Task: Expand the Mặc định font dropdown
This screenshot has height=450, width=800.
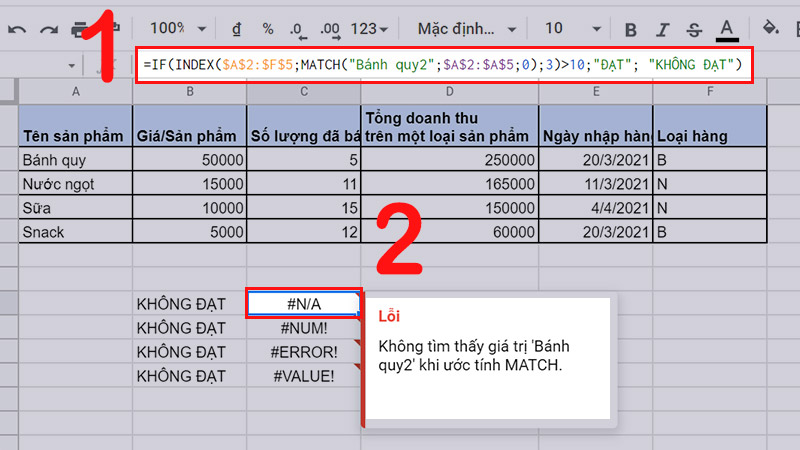Action: (466, 29)
